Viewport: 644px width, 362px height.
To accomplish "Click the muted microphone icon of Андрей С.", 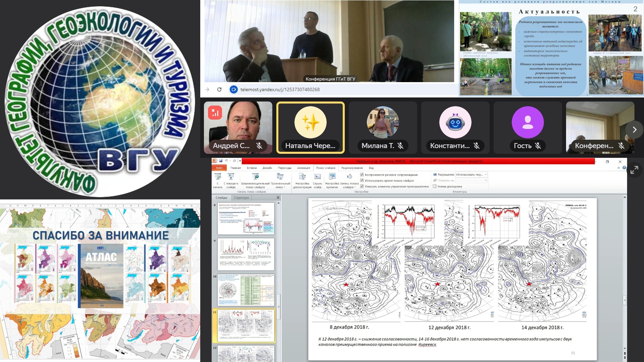I will pos(259,146).
